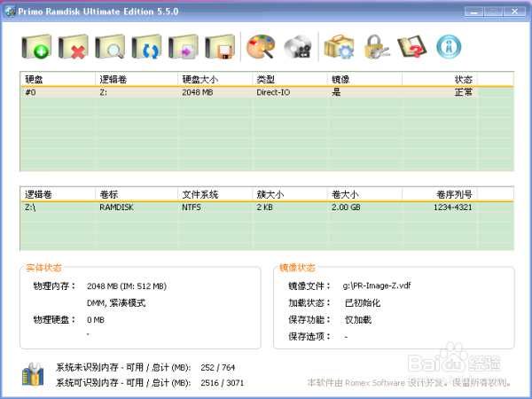Sort by 硬盘 column header
Image resolution: width=532 pixels, height=399 pixels.
pyautogui.click(x=58, y=80)
